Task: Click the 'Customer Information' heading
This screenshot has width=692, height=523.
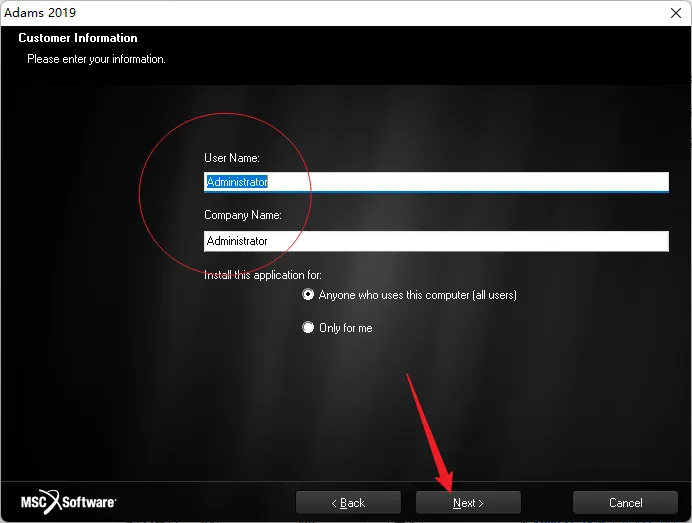Action: (x=78, y=38)
